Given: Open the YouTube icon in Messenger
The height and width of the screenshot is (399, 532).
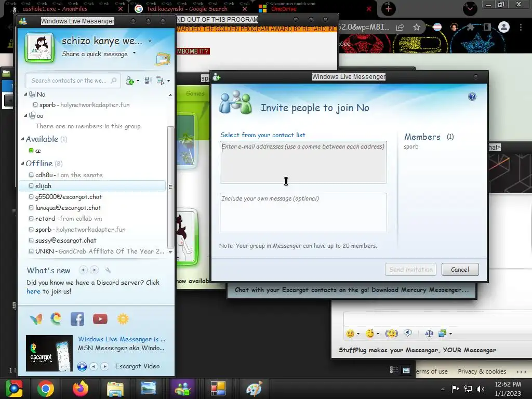Looking at the screenshot, I should click(100, 319).
